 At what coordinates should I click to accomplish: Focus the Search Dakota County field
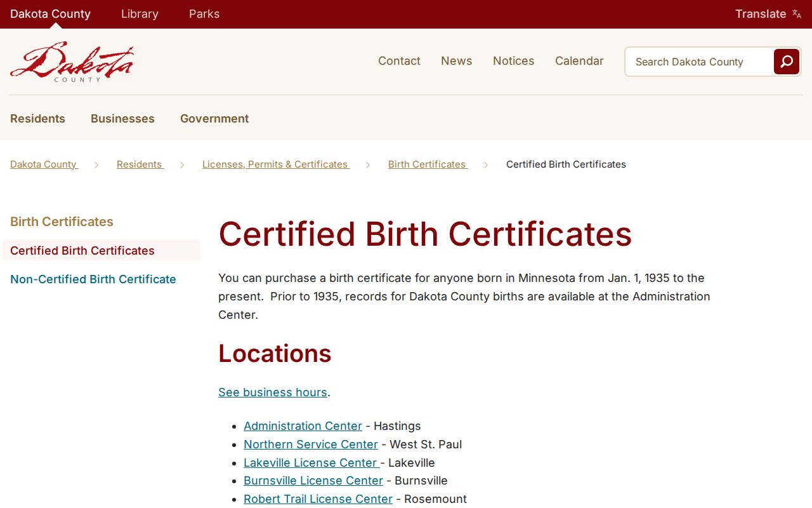point(700,62)
